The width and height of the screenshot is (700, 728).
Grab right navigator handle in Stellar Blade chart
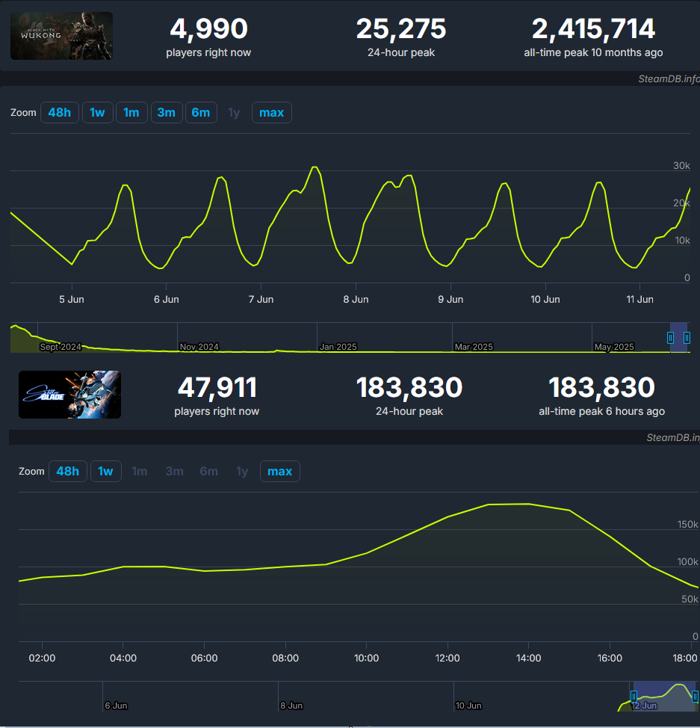(695, 697)
